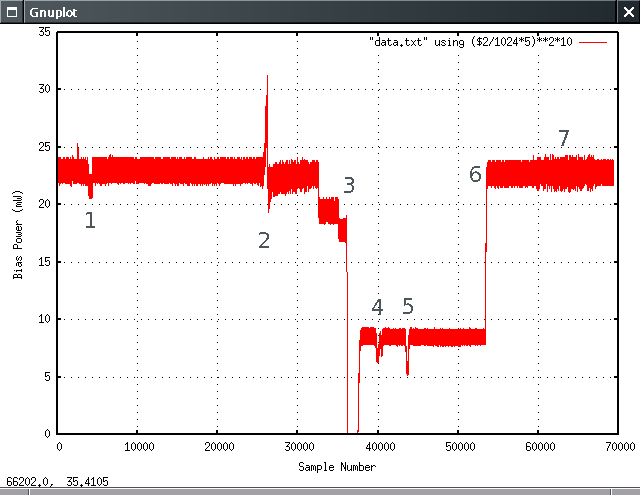Pick annotation number 5 on the plot

[x=408, y=307]
